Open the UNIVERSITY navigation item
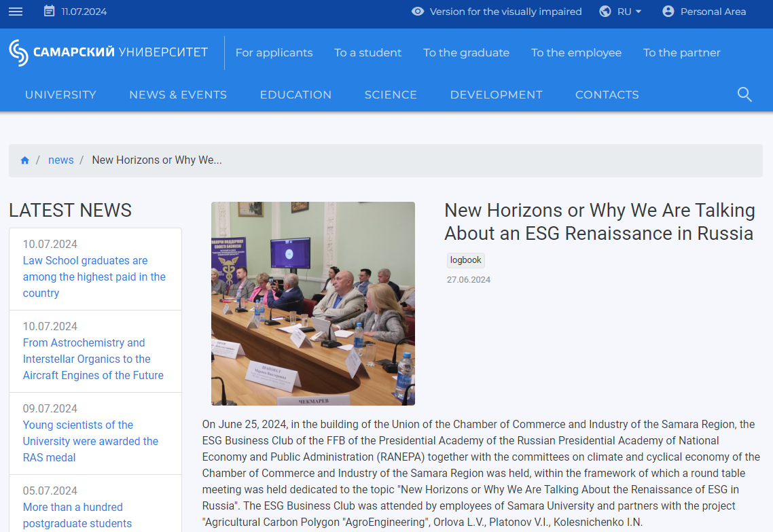773x532 pixels. tap(60, 94)
